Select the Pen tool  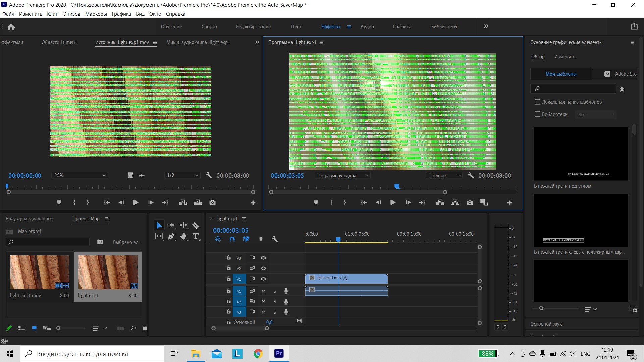[171, 236]
